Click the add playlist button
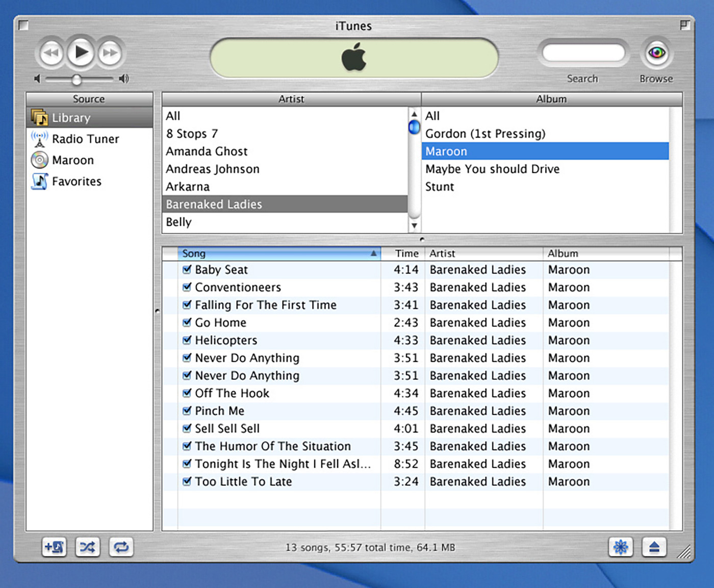714x588 pixels. click(x=54, y=547)
